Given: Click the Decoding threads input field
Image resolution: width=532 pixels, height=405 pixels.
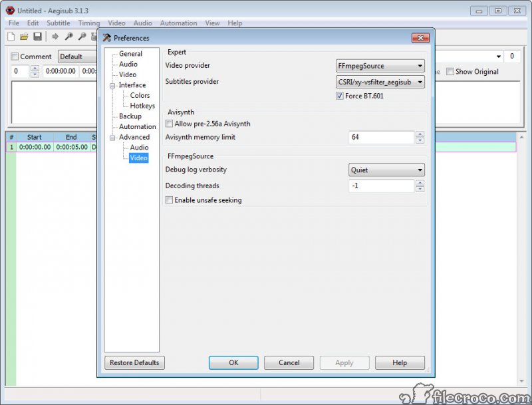Looking at the screenshot, I should [x=382, y=186].
